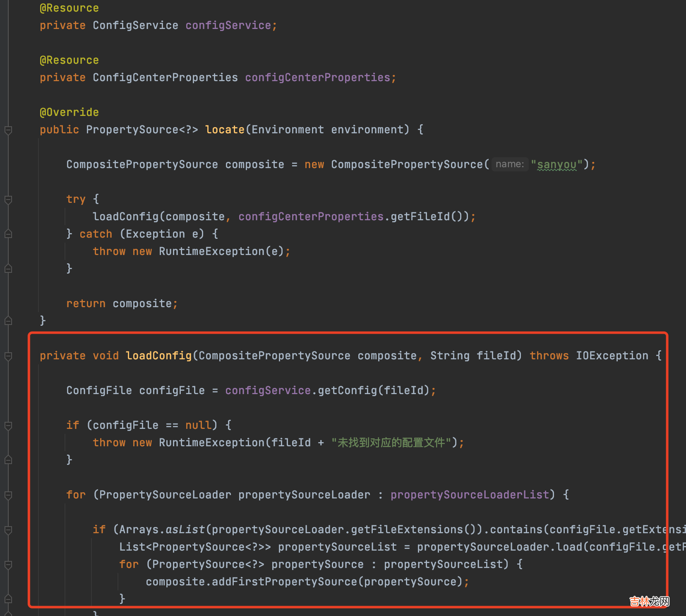The image size is (686, 616).
Task: Click the try keyword
Action: pos(76,199)
